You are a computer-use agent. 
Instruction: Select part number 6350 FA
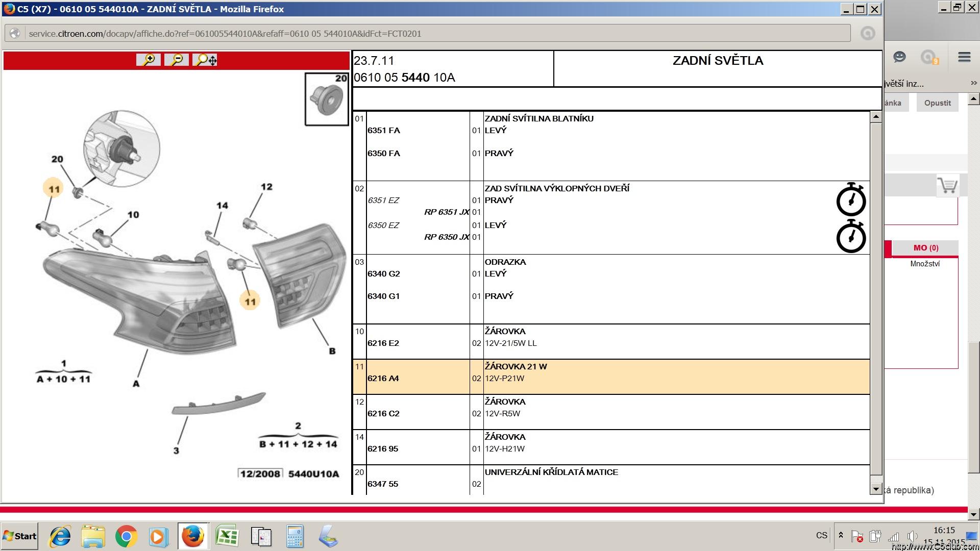(x=384, y=154)
